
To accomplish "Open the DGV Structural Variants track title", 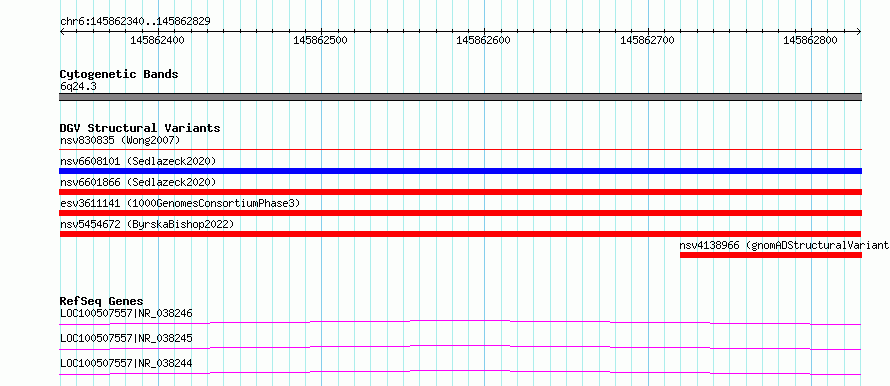I will tap(140, 128).
